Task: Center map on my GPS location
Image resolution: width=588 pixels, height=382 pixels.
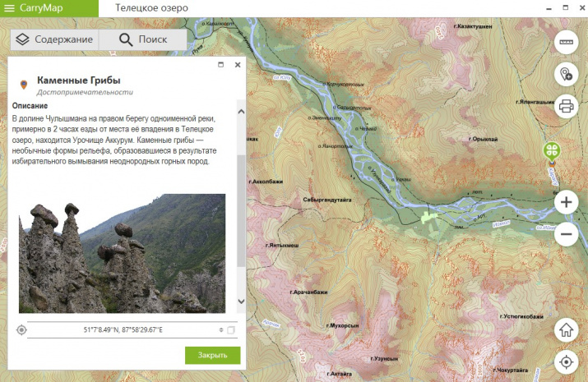Action: (566, 362)
